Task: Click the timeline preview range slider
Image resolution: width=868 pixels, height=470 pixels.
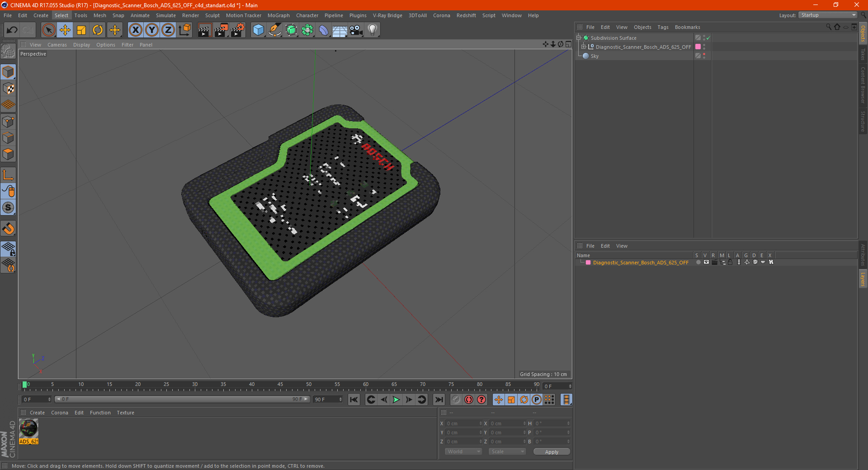Action: tap(182, 399)
